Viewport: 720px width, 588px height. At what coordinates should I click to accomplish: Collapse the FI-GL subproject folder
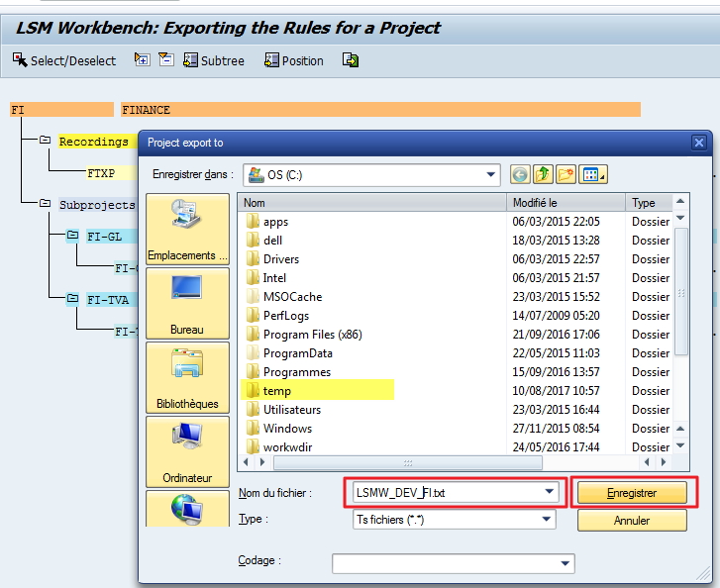(x=72, y=236)
